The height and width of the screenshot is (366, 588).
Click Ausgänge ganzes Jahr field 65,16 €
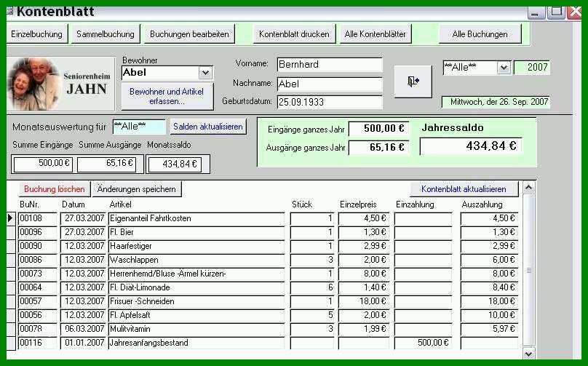point(378,148)
